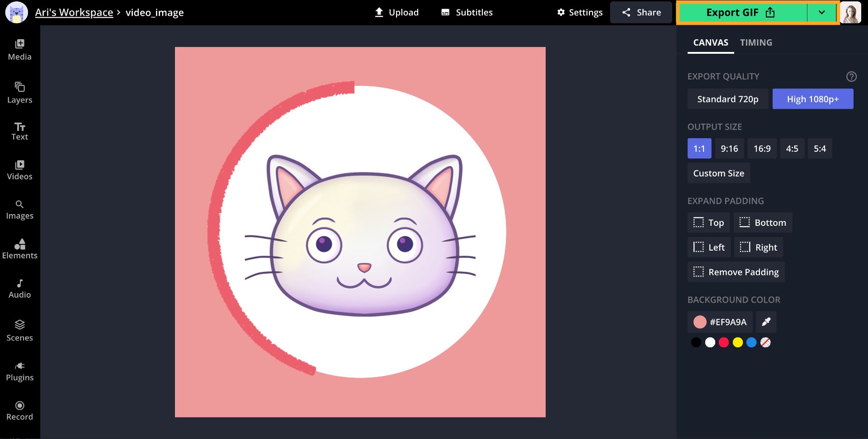Select Standard 720p export quality
This screenshot has width=868, height=439.
(x=727, y=99)
